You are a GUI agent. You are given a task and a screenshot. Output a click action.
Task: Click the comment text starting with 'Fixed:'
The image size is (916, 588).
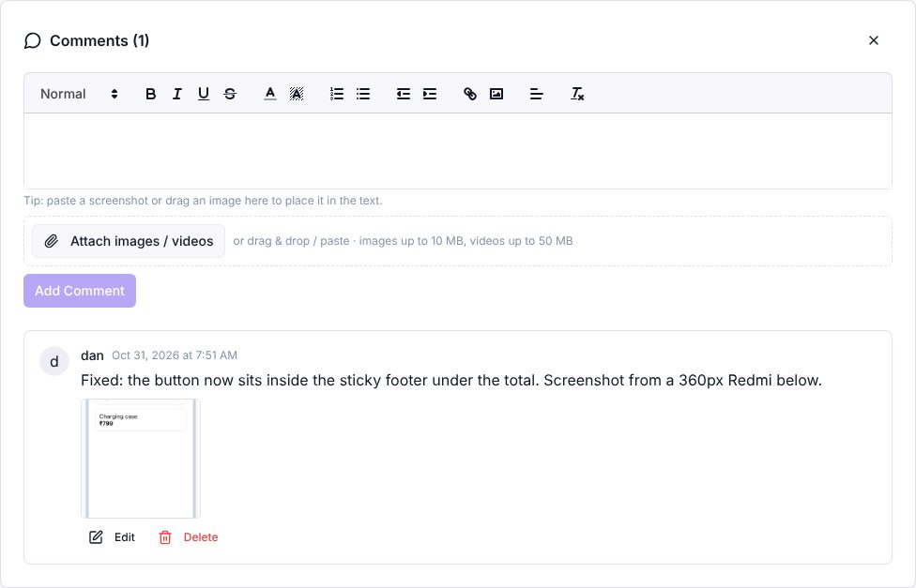[x=451, y=380]
